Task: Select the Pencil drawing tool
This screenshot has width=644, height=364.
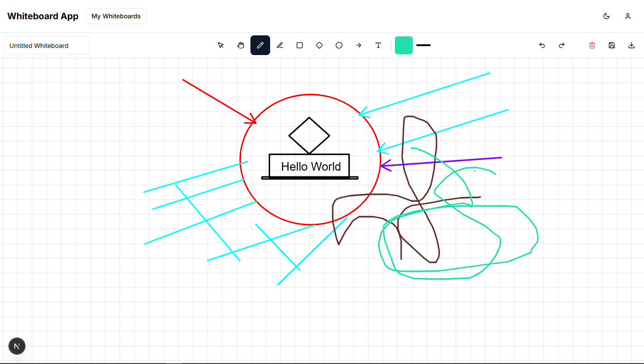Action: pyautogui.click(x=260, y=45)
